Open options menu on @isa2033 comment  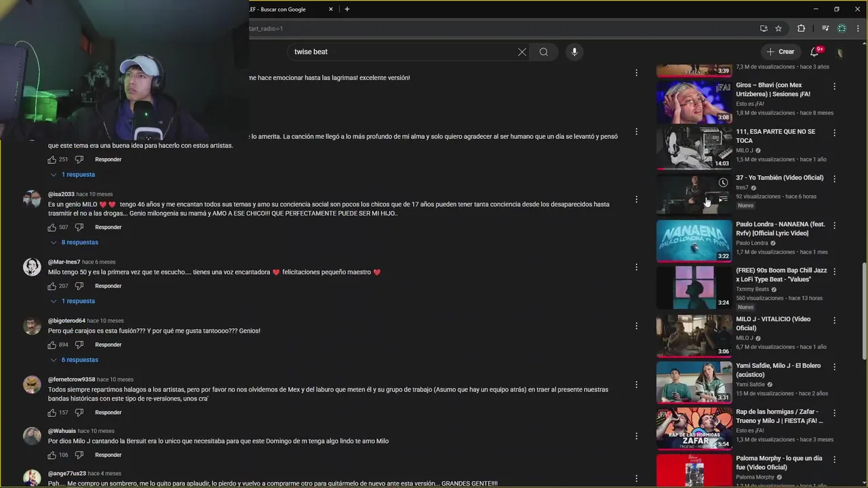click(636, 199)
